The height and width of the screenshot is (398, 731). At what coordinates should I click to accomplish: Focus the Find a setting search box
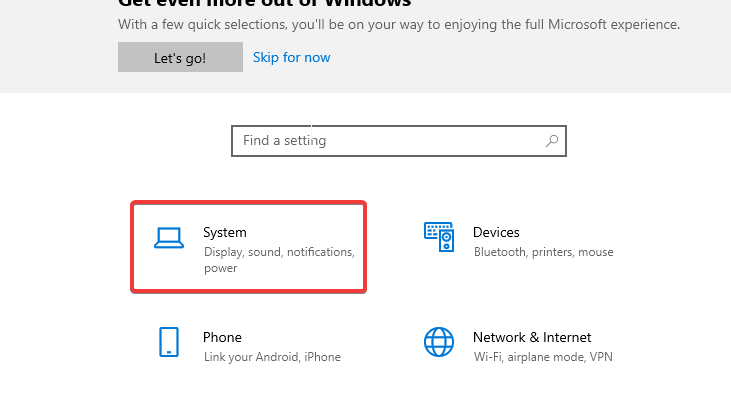pyautogui.click(x=399, y=141)
